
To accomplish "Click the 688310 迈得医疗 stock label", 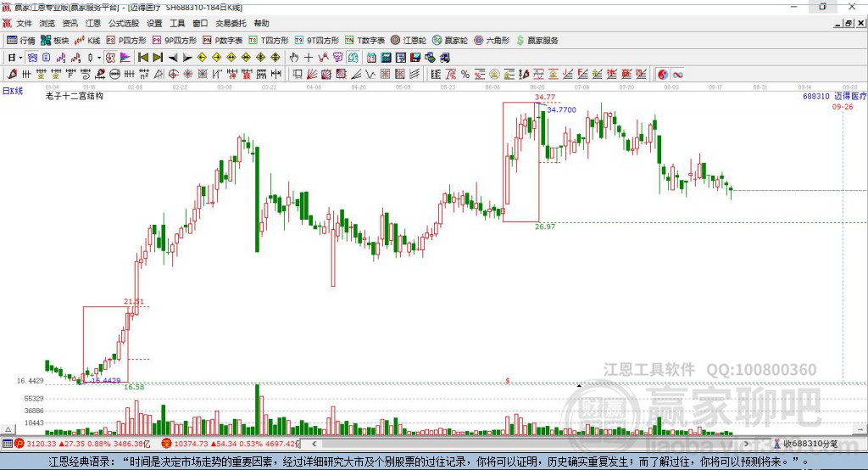I will tap(834, 96).
